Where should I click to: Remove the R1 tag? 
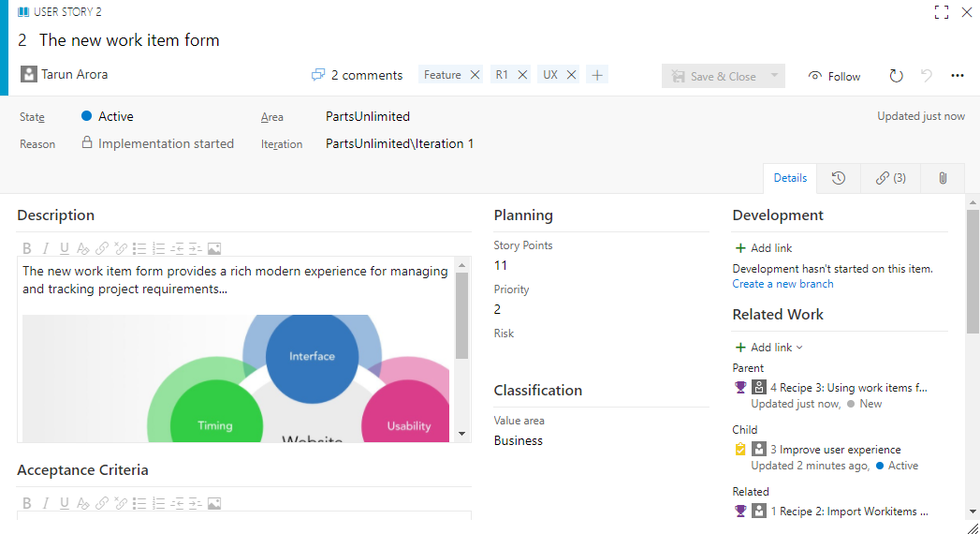tap(522, 75)
